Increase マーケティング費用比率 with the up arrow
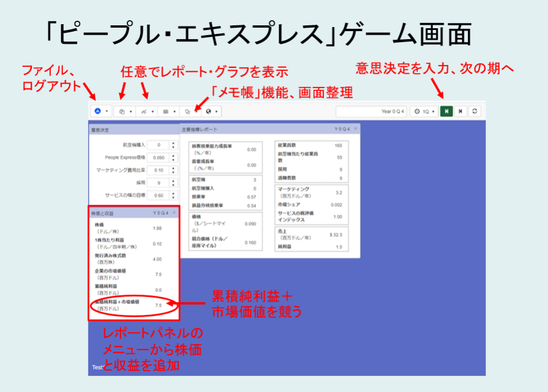Screen dimensions: 548x392 [x=174, y=168]
